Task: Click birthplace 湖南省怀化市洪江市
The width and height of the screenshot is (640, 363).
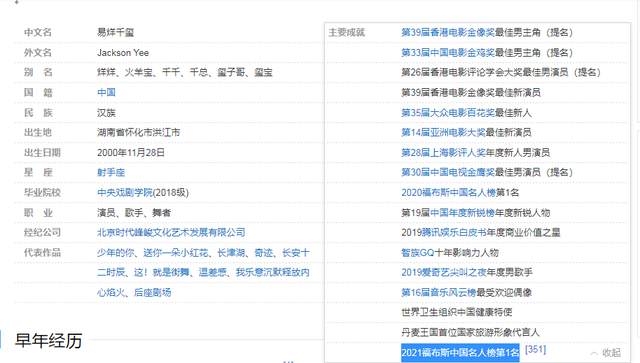Action: (138, 132)
